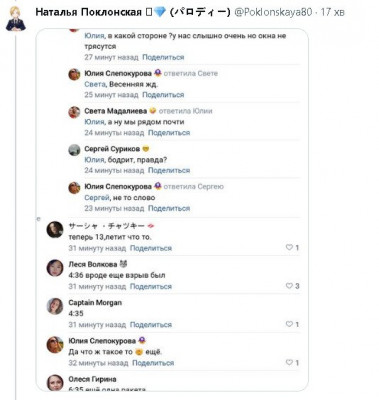Like the 'теперь 13,летит что то' comment
The height and width of the screenshot is (400, 379).
[x=289, y=247]
